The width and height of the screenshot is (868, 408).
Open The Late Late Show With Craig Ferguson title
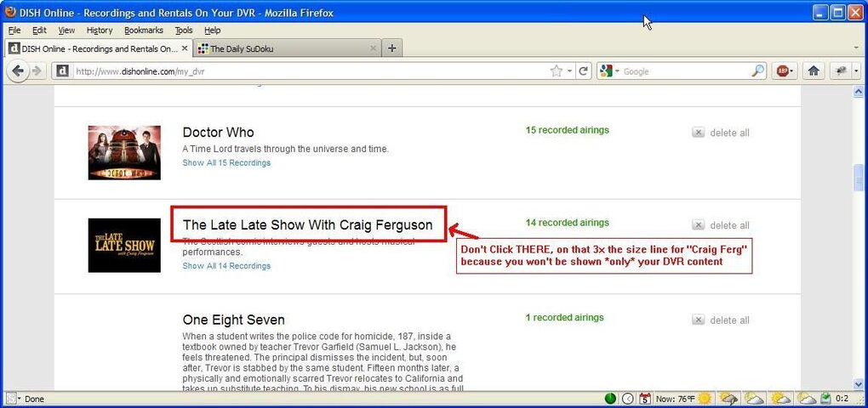308,225
